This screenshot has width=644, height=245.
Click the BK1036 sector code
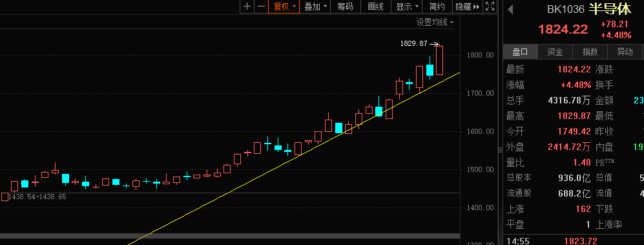[x=566, y=10]
